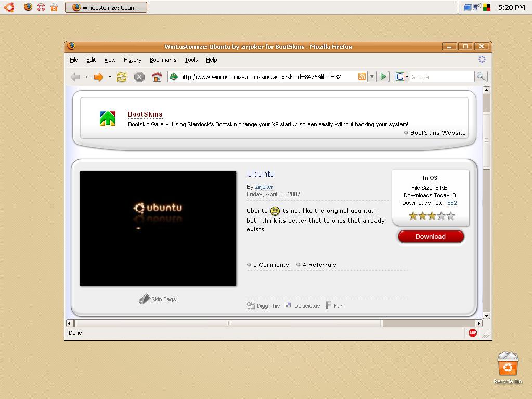Click the 882 total downloads link
The height and width of the screenshot is (399, 532).
(x=452, y=203)
